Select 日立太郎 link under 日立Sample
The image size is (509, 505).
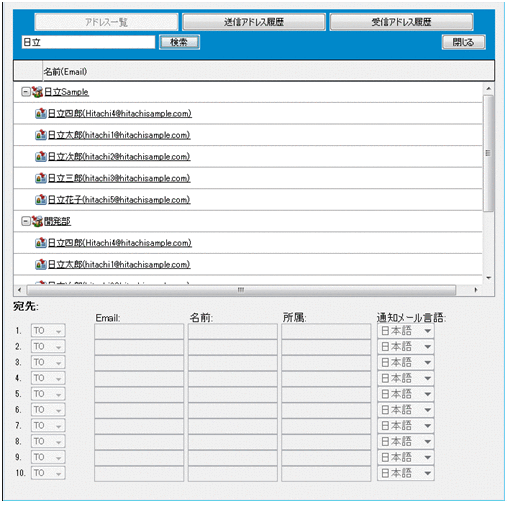pos(119,135)
